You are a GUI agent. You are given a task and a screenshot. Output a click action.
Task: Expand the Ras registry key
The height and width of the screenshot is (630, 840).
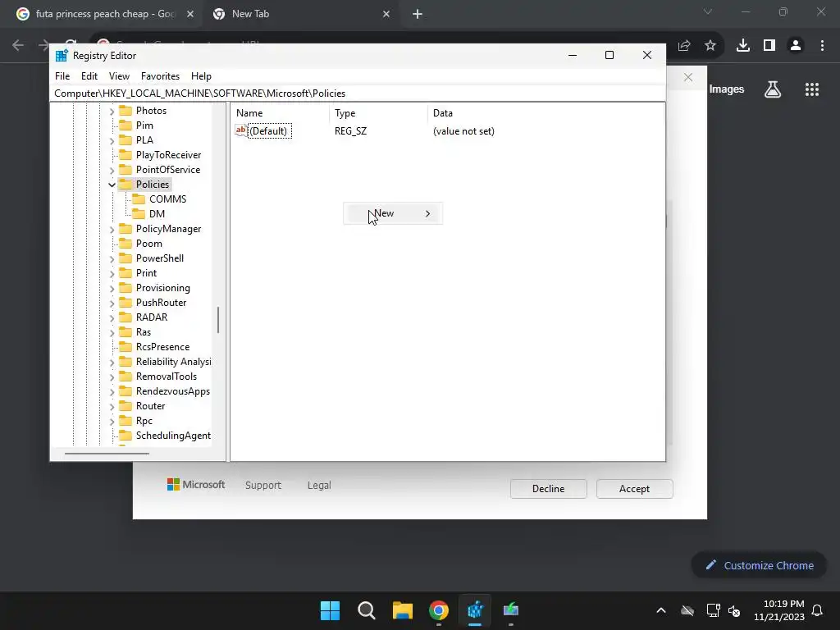tap(112, 333)
